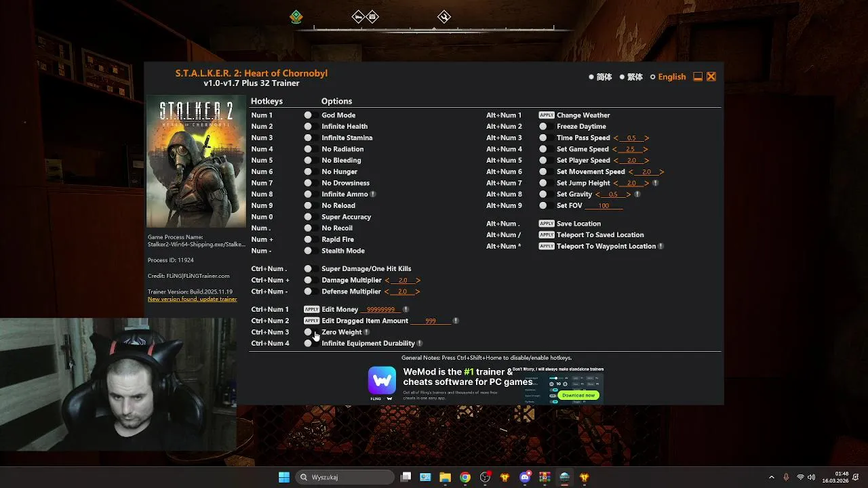Open Infinite Ammo info icon
The image size is (868, 488).
(373, 195)
